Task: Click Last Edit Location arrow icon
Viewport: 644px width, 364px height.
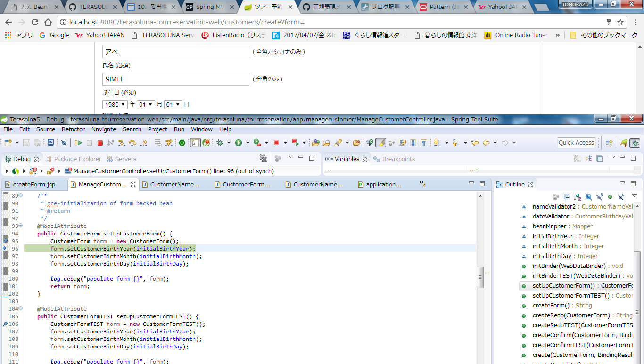Action: coord(475,143)
